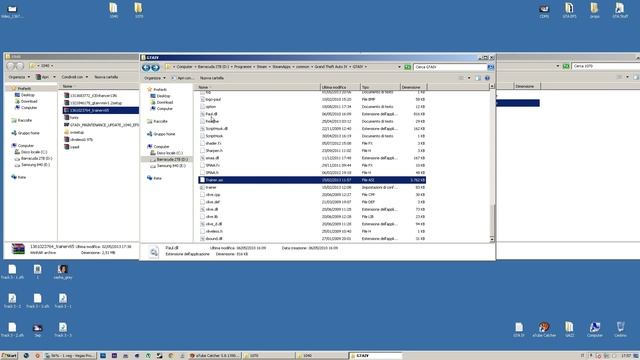The image size is (640, 360).
Task: Open the view options dropdown arrow in GTAIV toolbar
Action: click(469, 78)
